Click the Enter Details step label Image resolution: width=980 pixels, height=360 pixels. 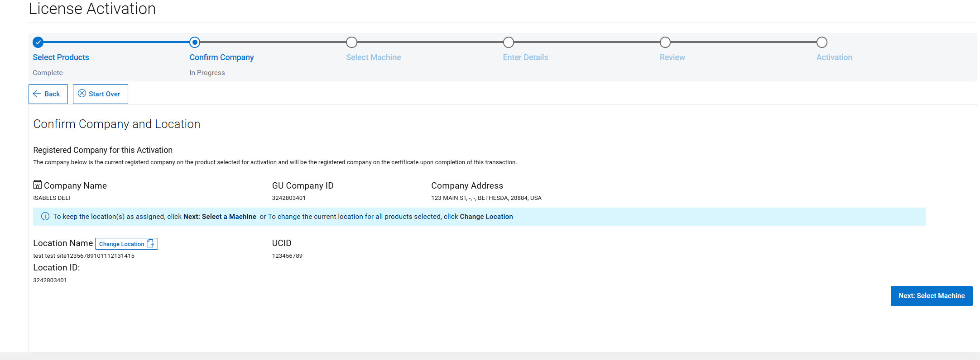click(x=525, y=57)
